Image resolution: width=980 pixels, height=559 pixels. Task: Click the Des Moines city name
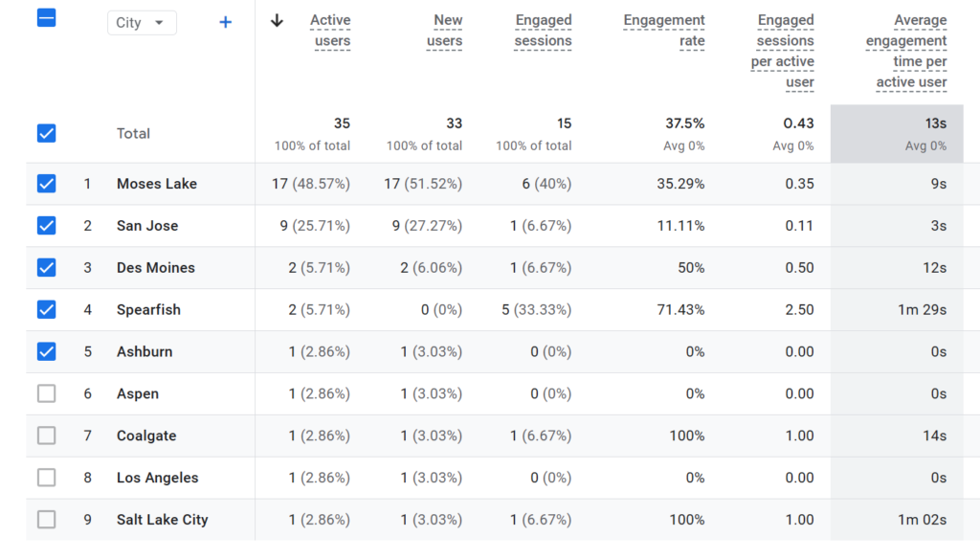155,268
